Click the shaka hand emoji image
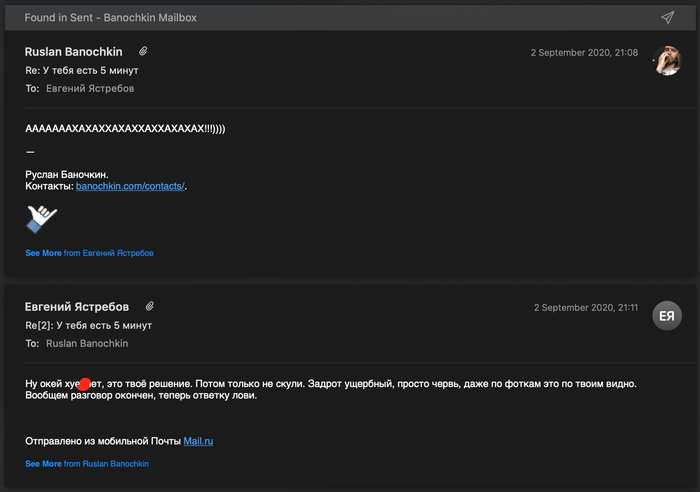 pyautogui.click(x=42, y=218)
